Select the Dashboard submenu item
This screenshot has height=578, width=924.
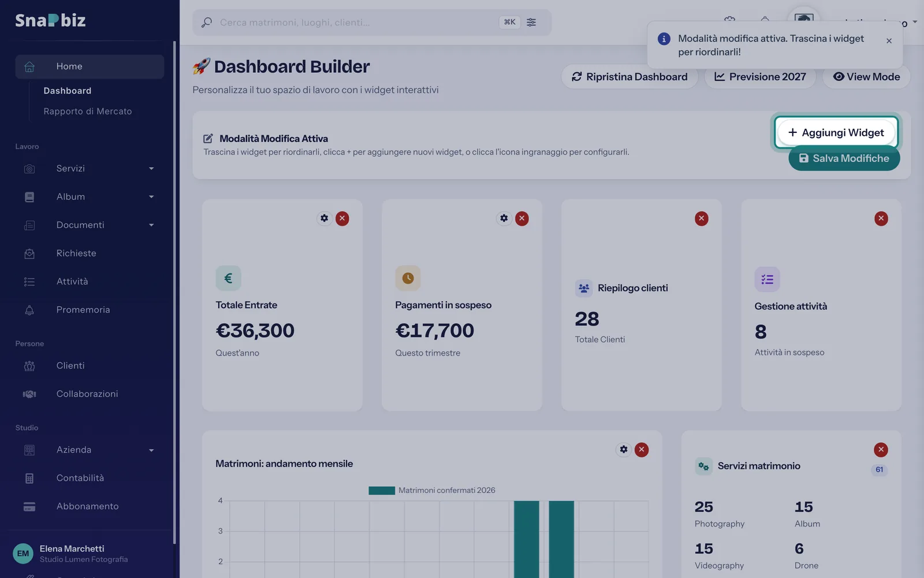coord(68,91)
